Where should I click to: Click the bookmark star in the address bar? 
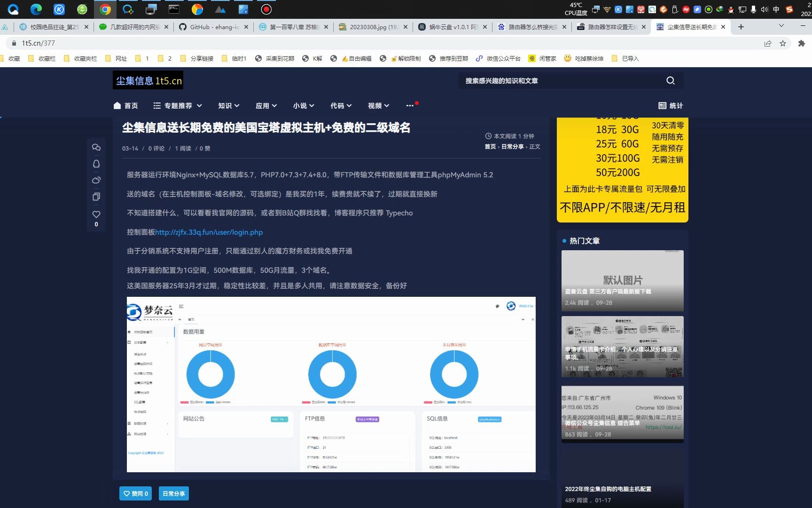(x=783, y=43)
